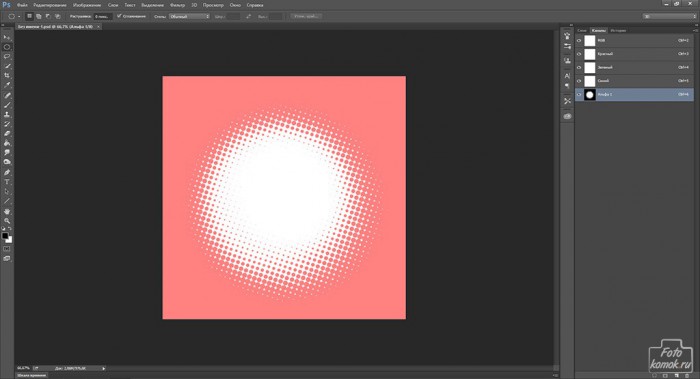This screenshot has height=379, width=700.
Task: Click the foreground color swatch
Action: click(x=5, y=236)
